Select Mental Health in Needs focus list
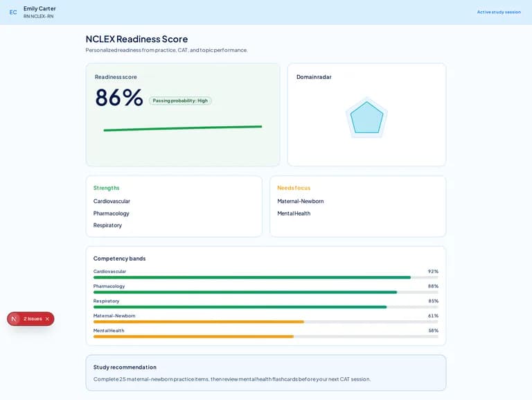Image resolution: width=532 pixels, height=400 pixels. pyautogui.click(x=294, y=214)
